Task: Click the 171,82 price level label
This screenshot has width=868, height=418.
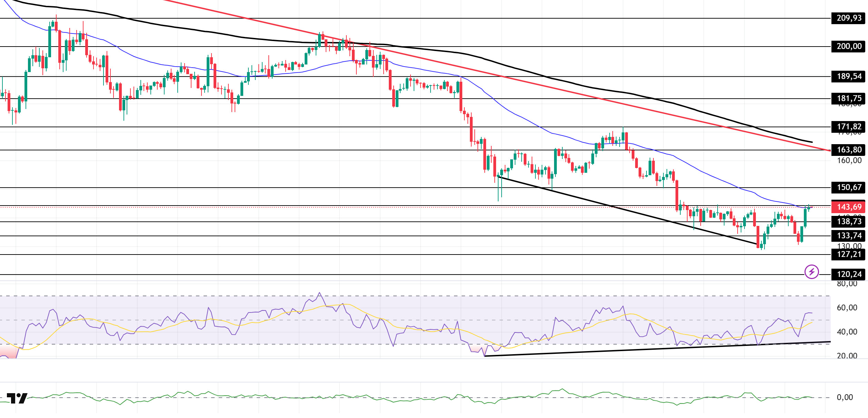Action: click(x=849, y=127)
